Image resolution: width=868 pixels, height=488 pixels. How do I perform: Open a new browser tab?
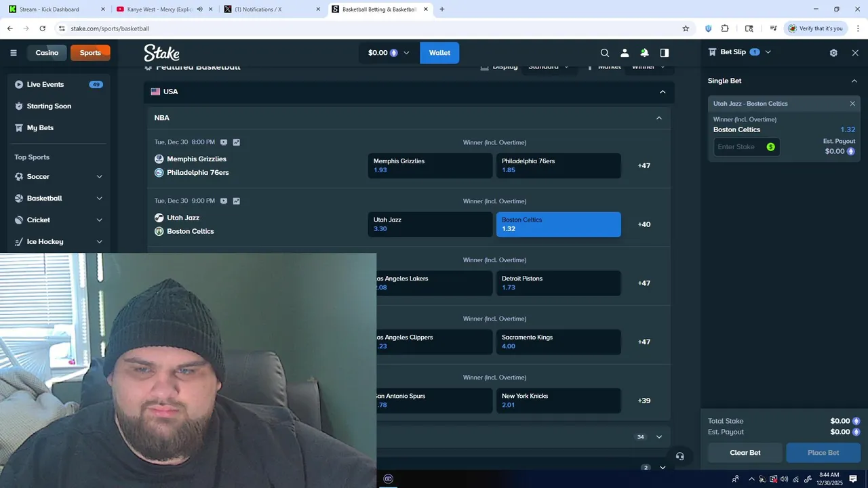pos(442,9)
